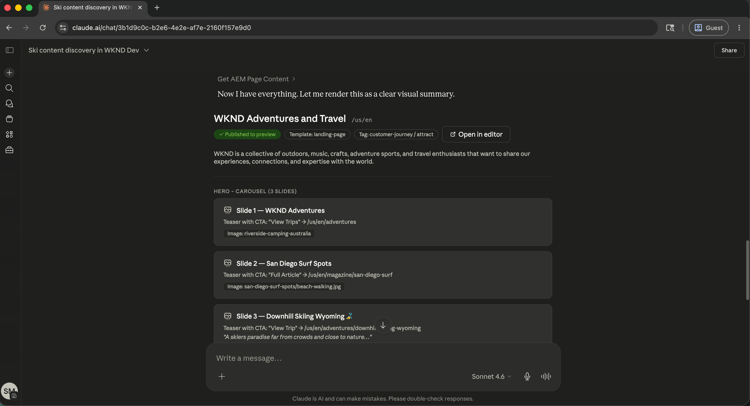Open the search chats icon
The width and height of the screenshot is (750, 406).
tap(9, 88)
